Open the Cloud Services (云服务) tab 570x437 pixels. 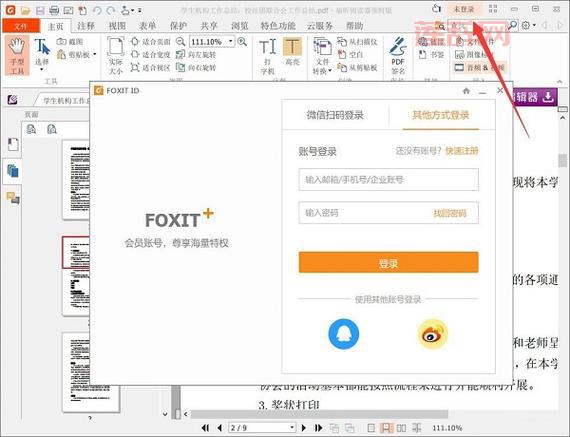[320, 26]
